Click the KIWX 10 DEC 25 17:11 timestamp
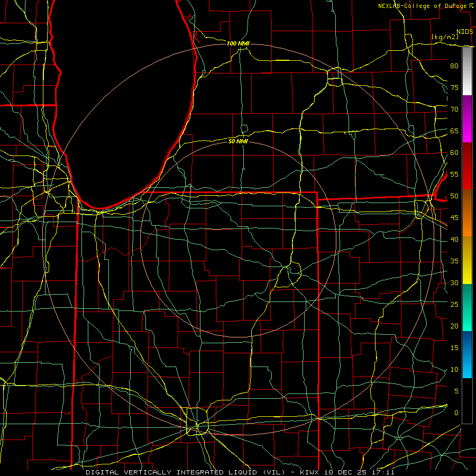The width and height of the screenshot is (476, 476). [x=347, y=472]
